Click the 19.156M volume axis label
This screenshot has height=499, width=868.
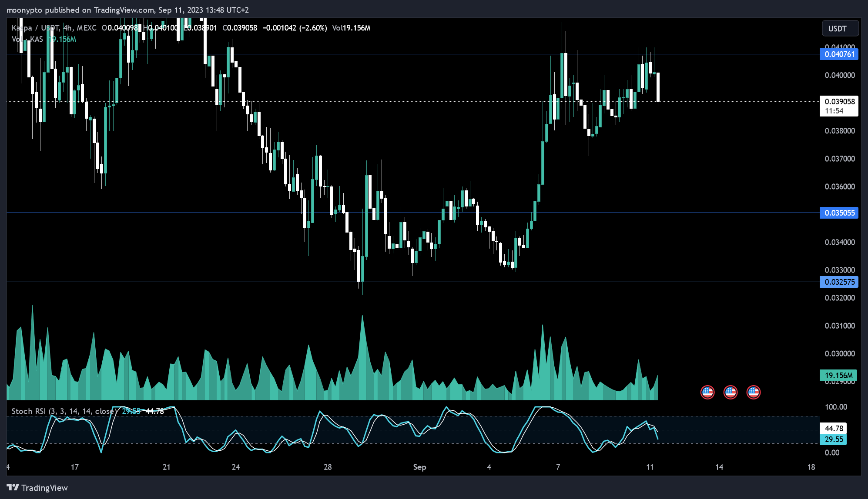838,376
